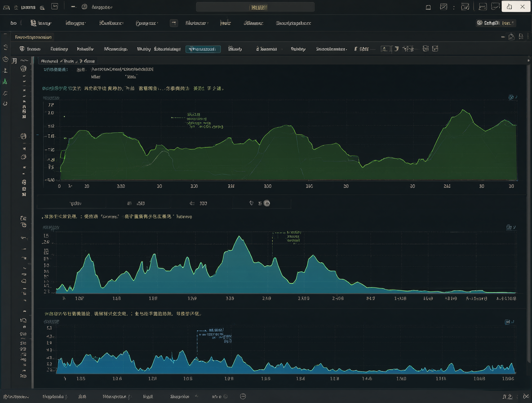
Task: Open the small boxed dropdown in the menu bar
Action: (x=174, y=23)
